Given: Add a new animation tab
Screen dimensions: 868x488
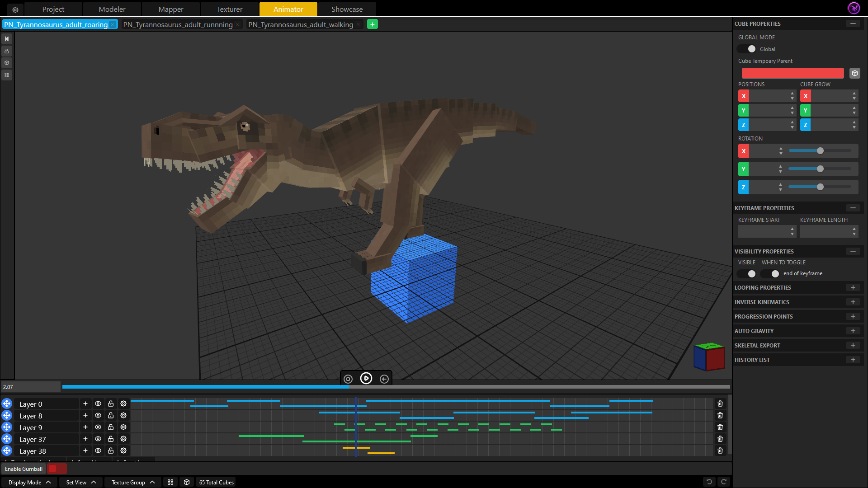Looking at the screenshot, I should tap(372, 24).
